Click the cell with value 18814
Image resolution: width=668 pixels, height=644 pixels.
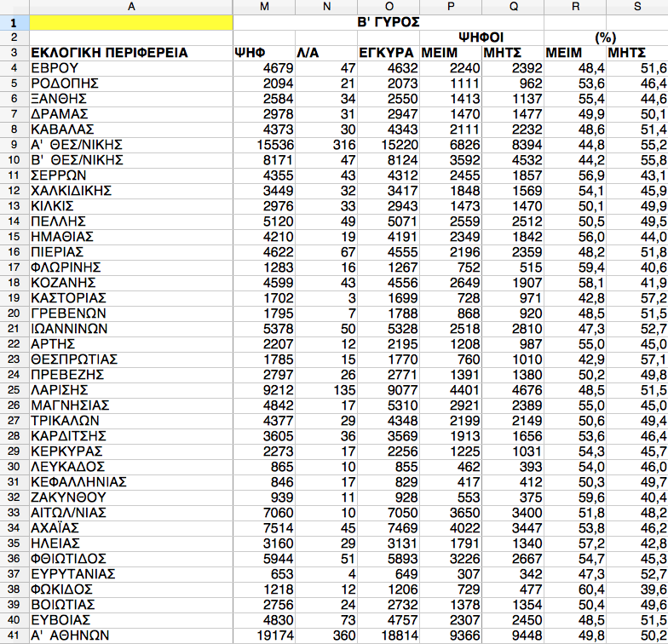coord(388,635)
